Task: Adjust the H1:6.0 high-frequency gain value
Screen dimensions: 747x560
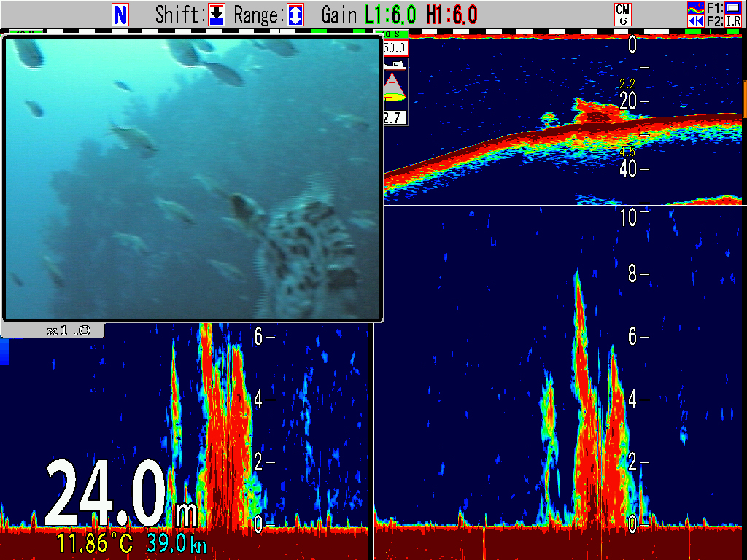Action: click(452, 15)
